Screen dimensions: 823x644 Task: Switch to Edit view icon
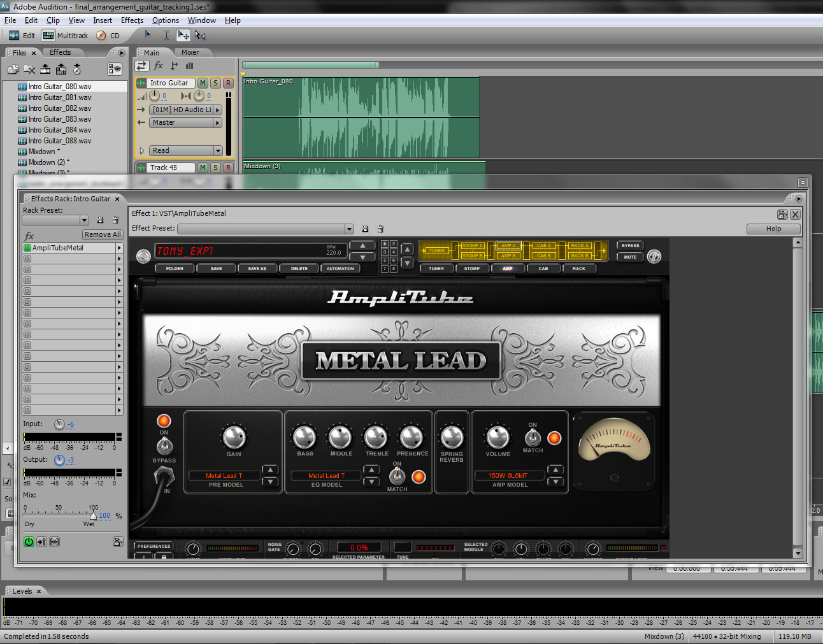[14, 36]
